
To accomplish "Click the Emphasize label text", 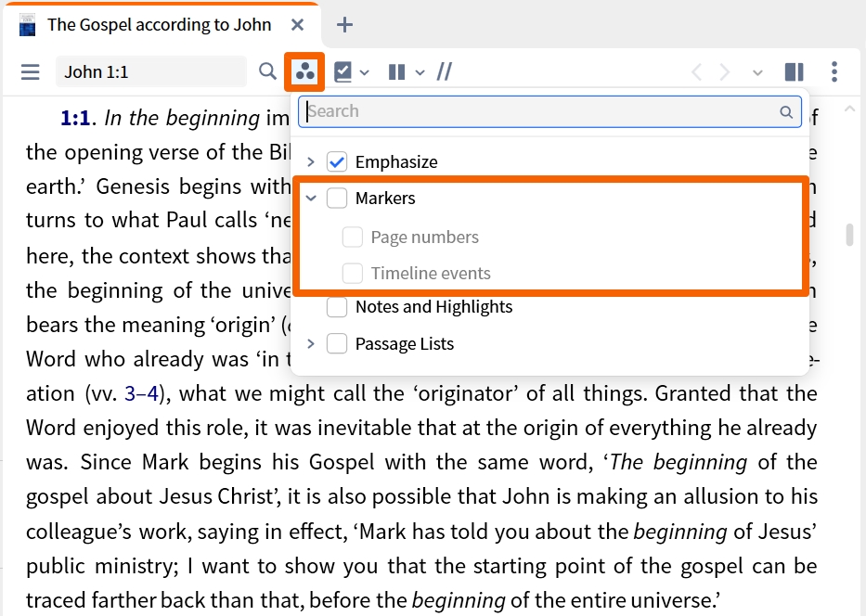I will coord(396,161).
